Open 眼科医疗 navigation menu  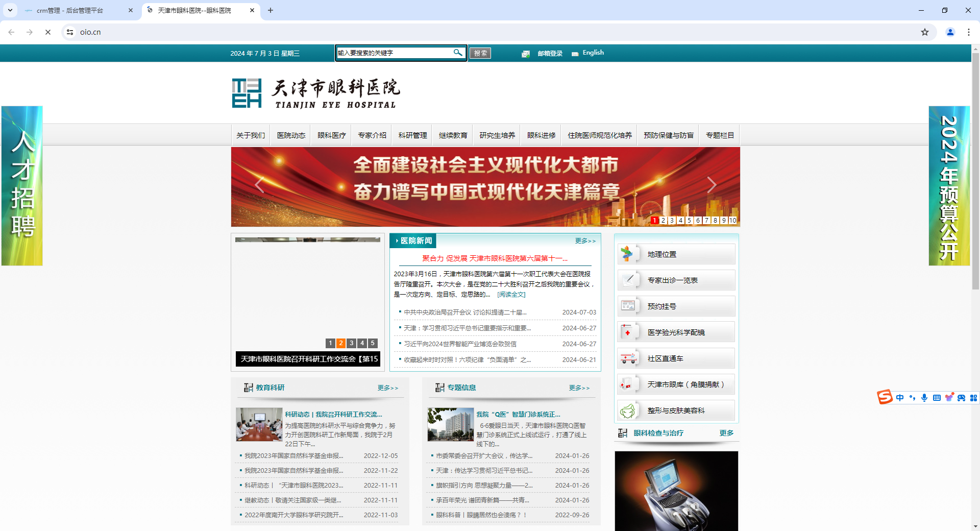(332, 135)
